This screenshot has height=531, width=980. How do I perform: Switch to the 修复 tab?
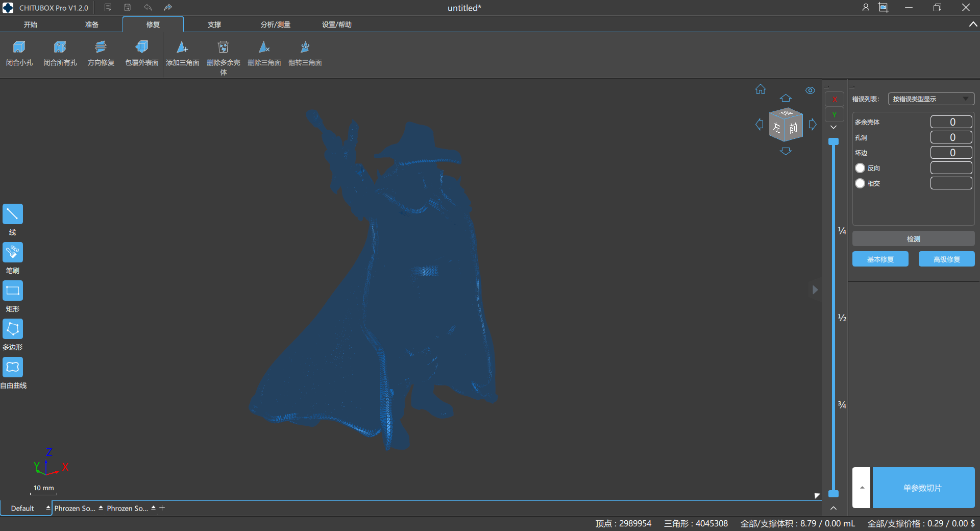click(x=153, y=25)
